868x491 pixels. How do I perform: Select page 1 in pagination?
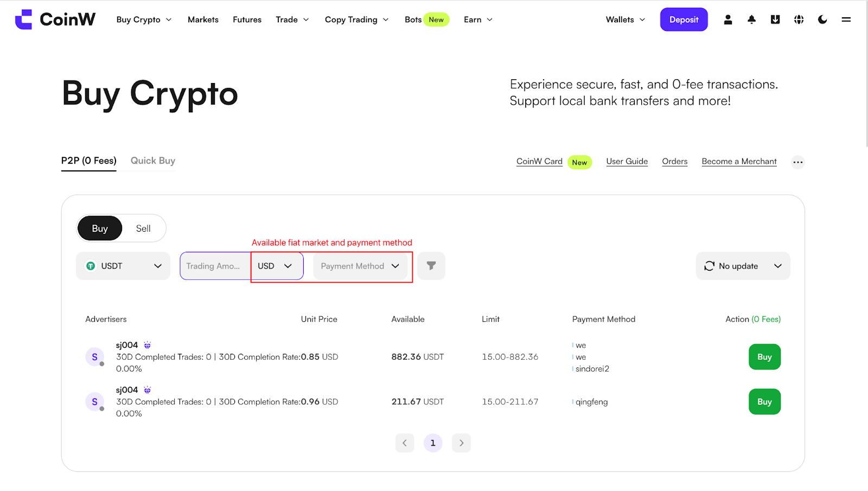[433, 443]
